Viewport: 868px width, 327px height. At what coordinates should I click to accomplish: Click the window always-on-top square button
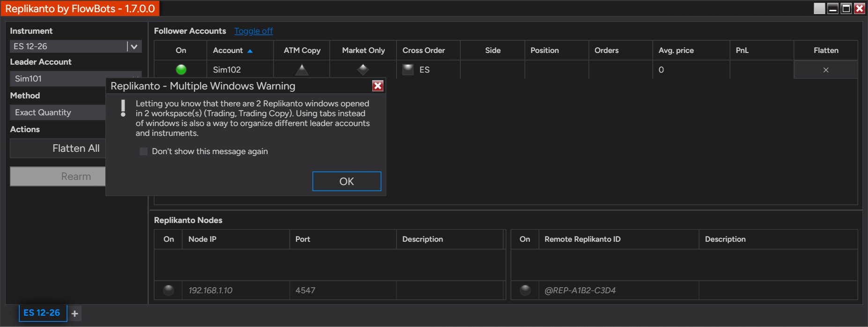(819, 8)
